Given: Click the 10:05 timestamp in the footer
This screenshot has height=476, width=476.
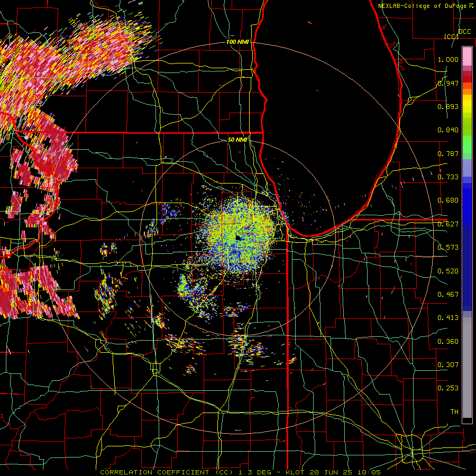Looking at the screenshot, I should coord(369,472).
